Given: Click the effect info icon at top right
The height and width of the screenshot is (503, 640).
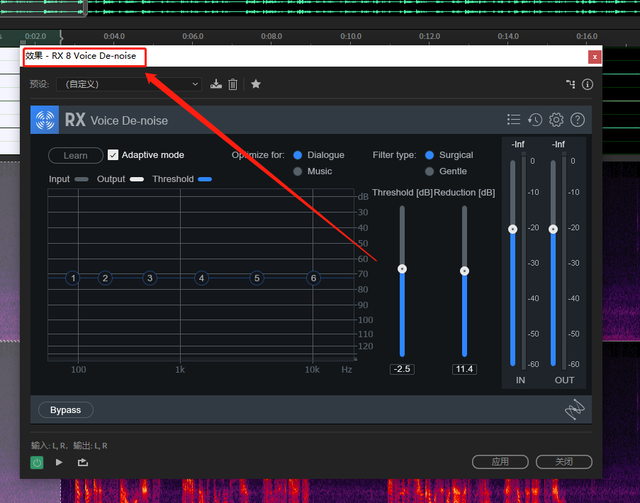Looking at the screenshot, I should click(x=587, y=85).
